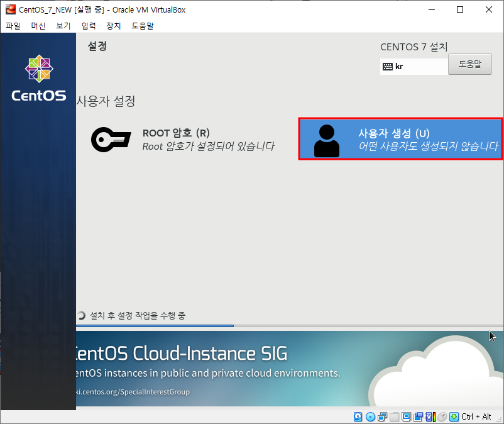Click the hard disk status icon
504x424 pixels.
click(358, 416)
